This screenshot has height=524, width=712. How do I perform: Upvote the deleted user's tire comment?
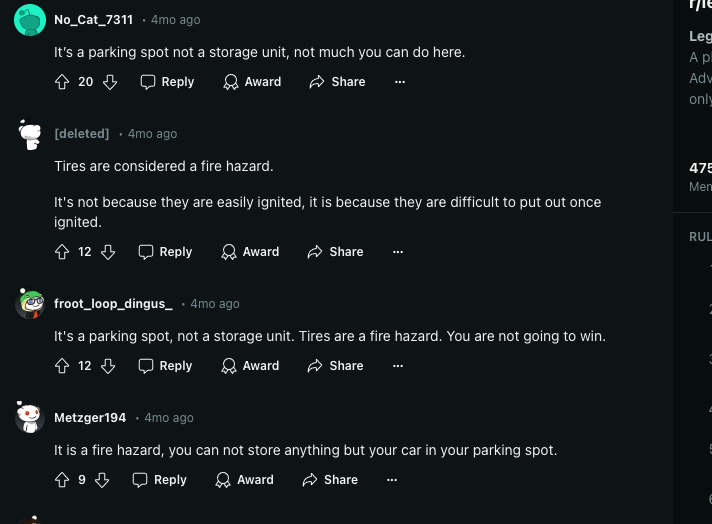(x=62, y=252)
